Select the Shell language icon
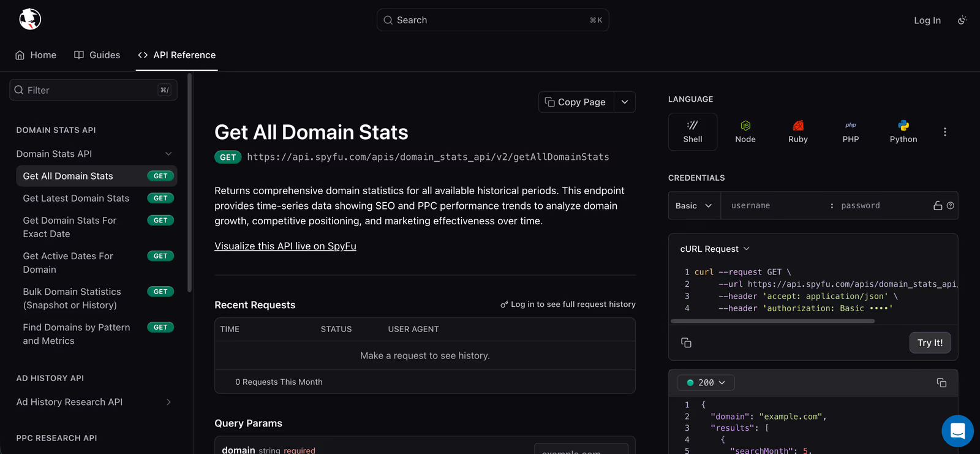The image size is (980, 454). (693, 132)
